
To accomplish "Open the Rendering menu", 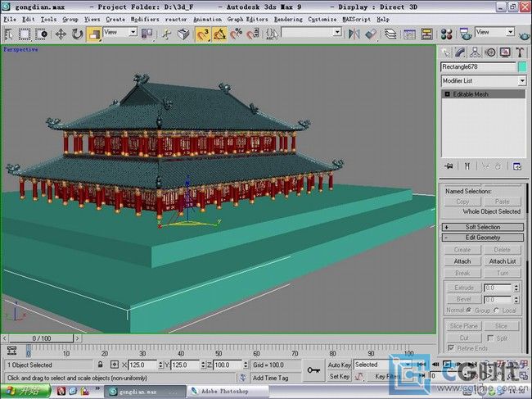I will click(288, 20).
